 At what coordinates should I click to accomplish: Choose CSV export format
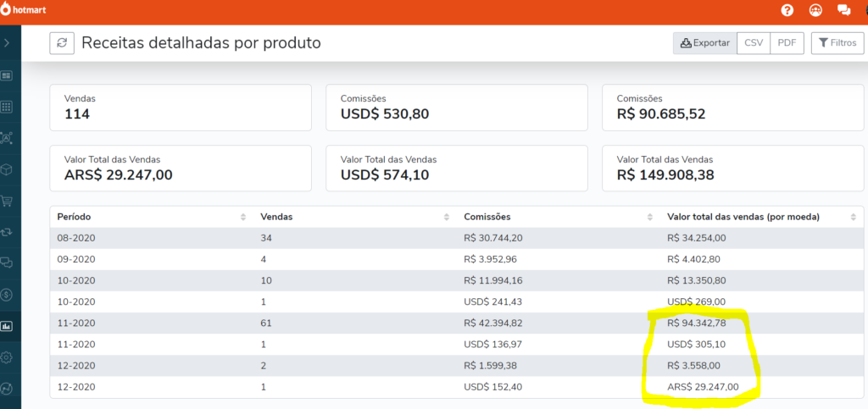click(754, 43)
